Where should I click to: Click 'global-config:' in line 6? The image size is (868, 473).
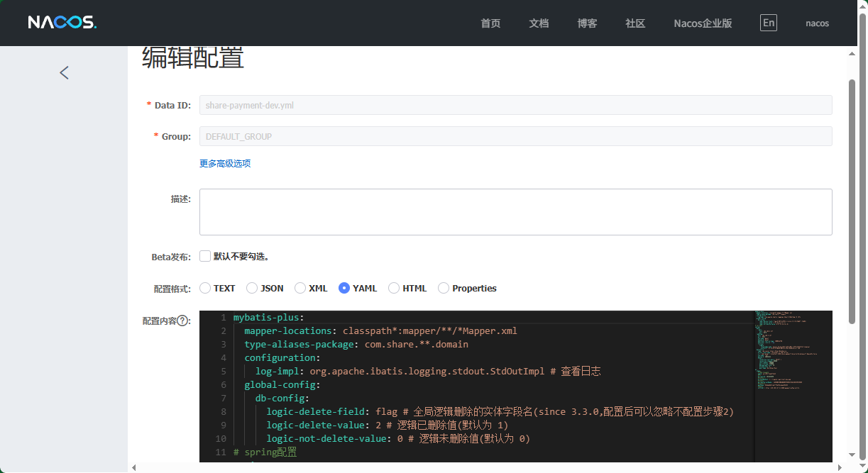[282, 385]
